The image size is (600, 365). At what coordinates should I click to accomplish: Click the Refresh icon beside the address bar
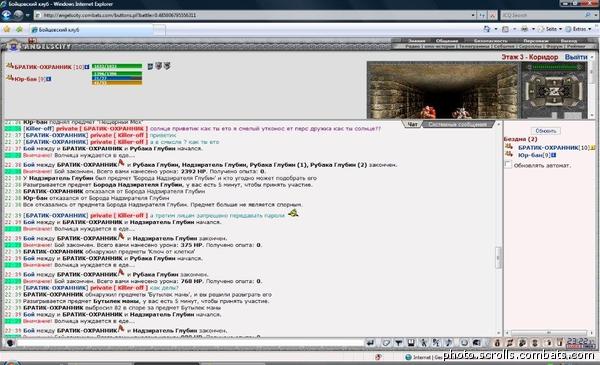(482, 15)
